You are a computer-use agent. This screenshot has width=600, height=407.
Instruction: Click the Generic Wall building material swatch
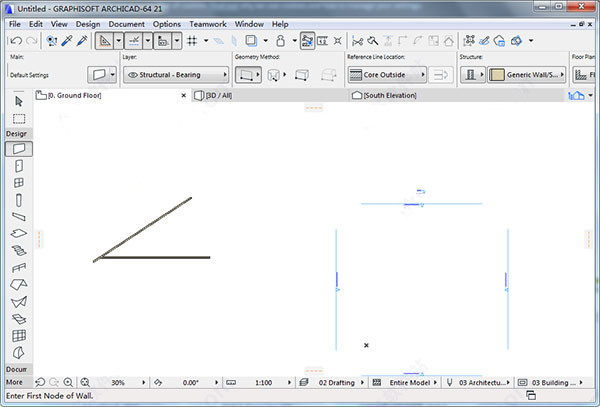pos(497,75)
